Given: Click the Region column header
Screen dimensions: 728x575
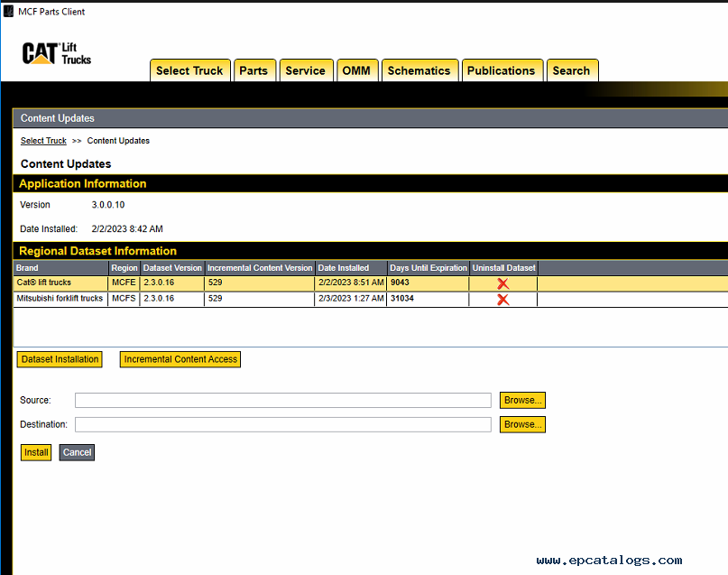Looking at the screenshot, I should (x=124, y=268).
